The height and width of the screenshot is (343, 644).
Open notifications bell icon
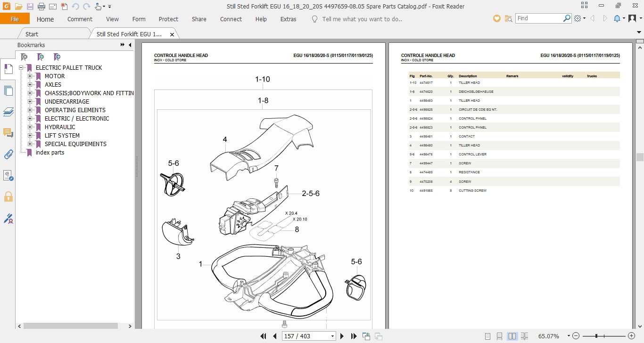(617, 18)
